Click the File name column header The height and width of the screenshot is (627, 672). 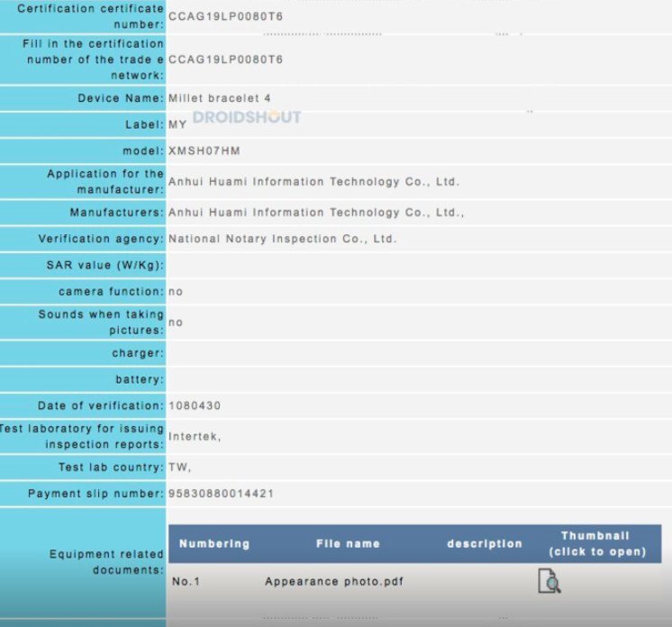click(x=348, y=543)
